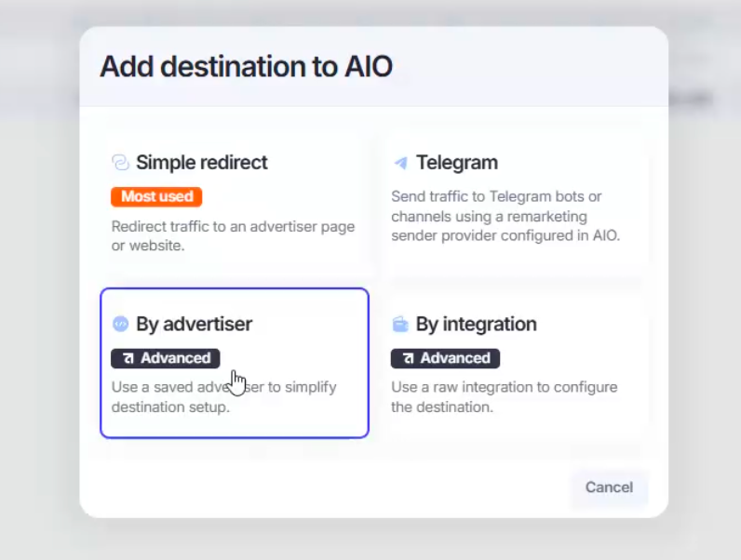Click the Advanced badge under By integration
Image resolution: width=741 pixels, height=560 pixels.
coord(445,358)
